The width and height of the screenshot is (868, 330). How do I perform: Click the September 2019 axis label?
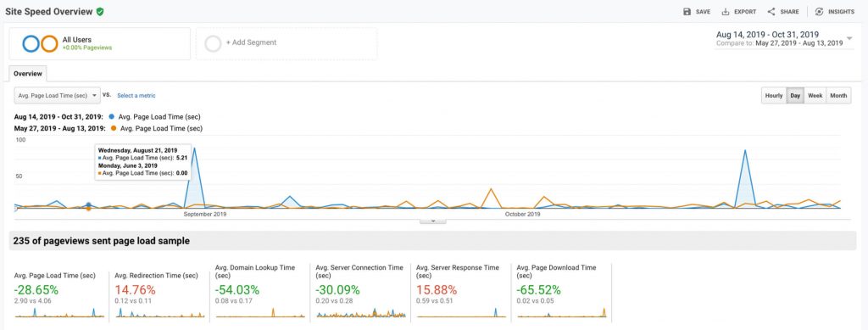(205, 215)
